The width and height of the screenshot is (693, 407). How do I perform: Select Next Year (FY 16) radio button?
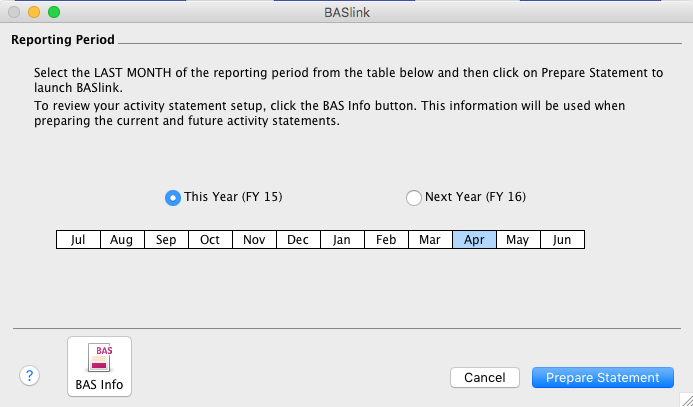pyautogui.click(x=414, y=197)
